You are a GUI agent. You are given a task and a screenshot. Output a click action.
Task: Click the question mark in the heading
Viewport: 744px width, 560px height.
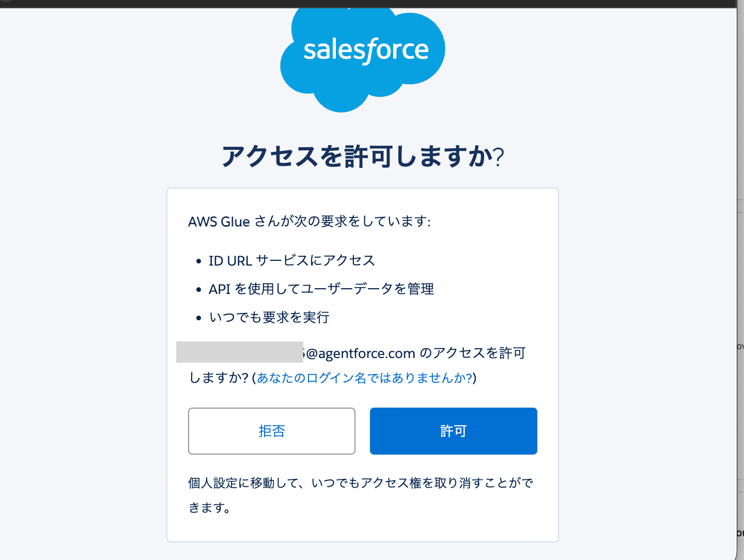pos(499,157)
